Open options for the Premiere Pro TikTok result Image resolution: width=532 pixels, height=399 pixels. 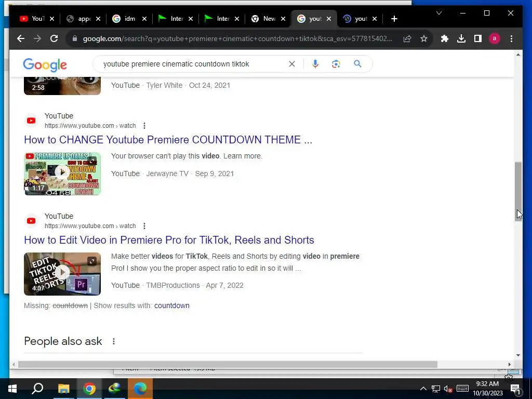[x=144, y=226]
